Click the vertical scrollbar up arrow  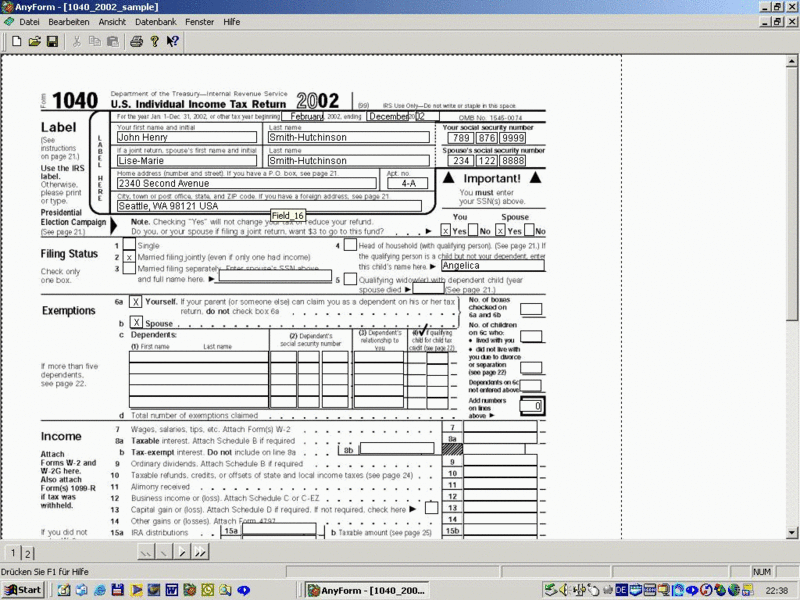coord(791,61)
